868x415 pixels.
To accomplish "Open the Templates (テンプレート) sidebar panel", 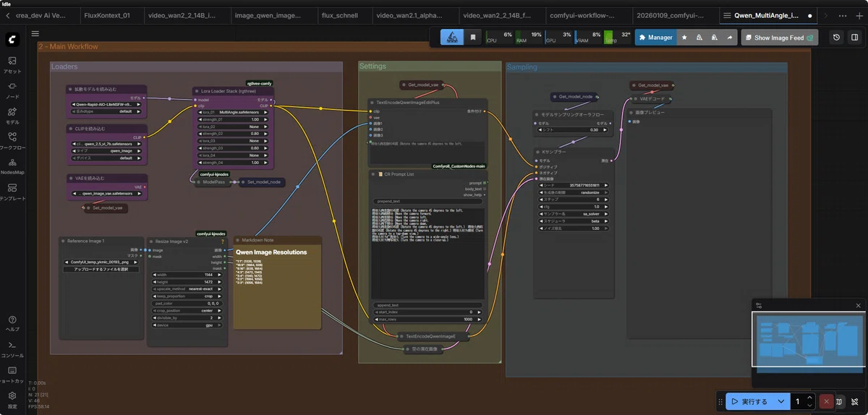I will point(12,192).
